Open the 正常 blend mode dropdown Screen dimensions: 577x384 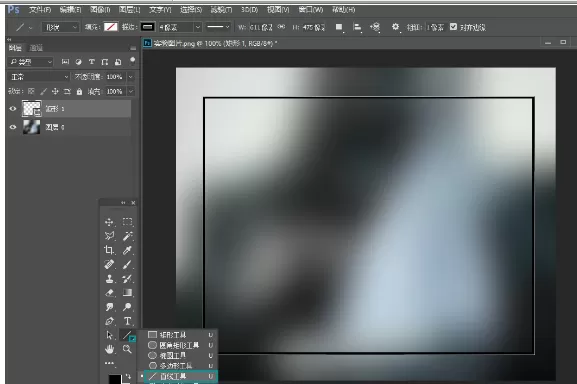(x=39, y=77)
